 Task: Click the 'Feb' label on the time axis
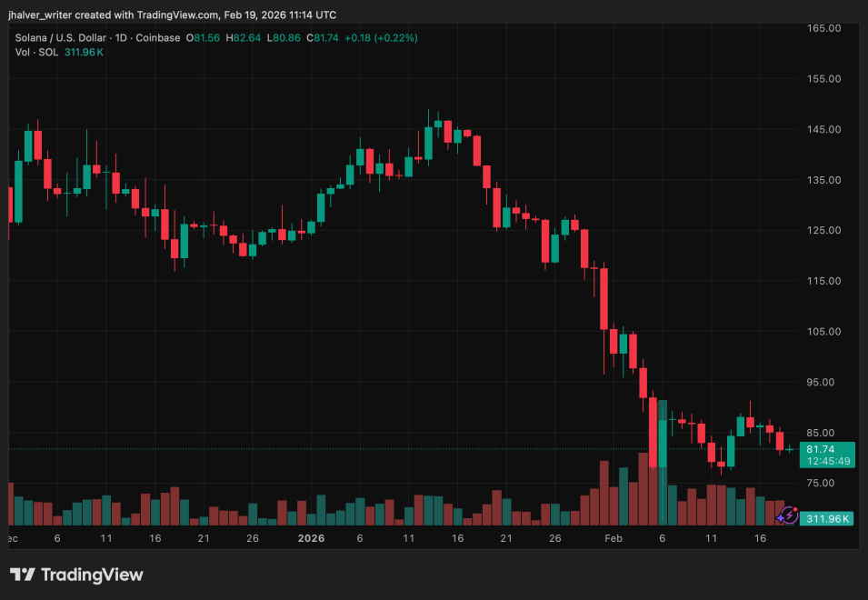click(613, 538)
